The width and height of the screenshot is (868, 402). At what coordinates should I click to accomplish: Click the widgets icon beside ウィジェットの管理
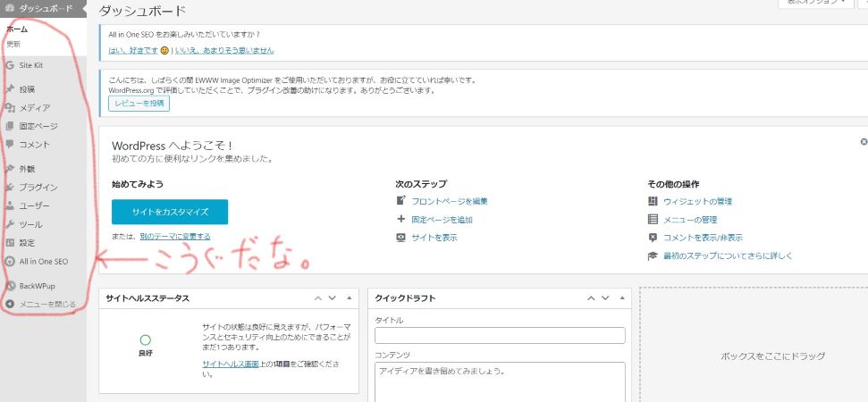(x=653, y=201)
